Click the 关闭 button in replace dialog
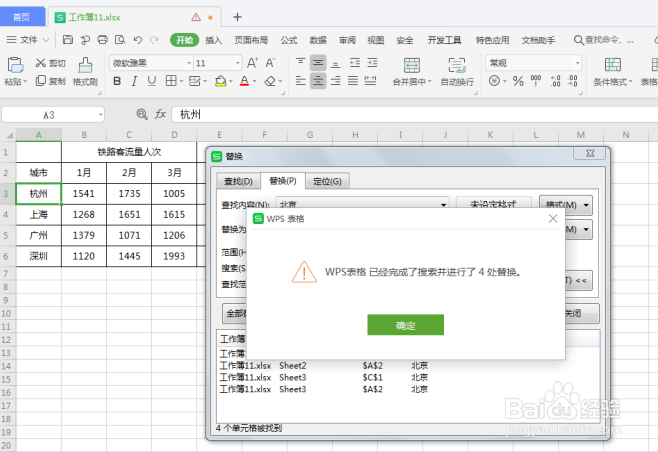 point(582,314)
